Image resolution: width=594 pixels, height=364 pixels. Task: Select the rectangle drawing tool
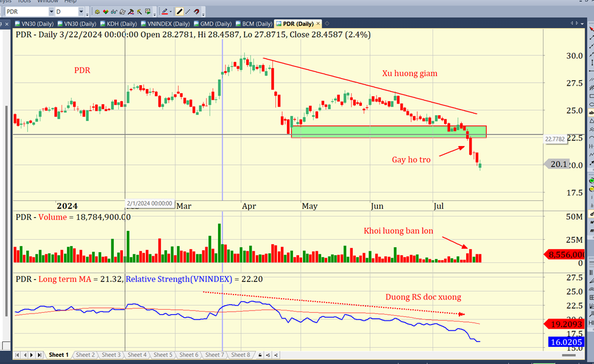592,96
